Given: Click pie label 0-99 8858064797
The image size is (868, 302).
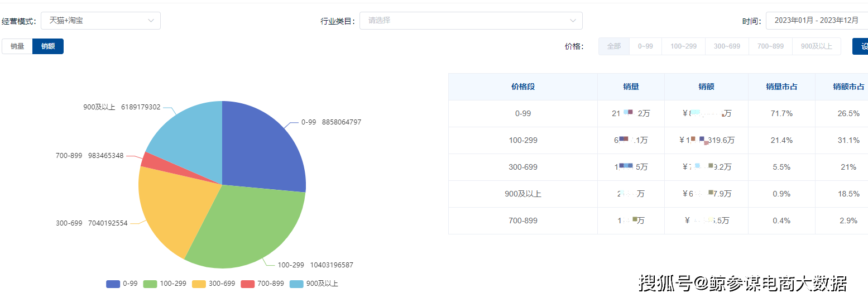Looking at the screenshot, I should point(331,122).
